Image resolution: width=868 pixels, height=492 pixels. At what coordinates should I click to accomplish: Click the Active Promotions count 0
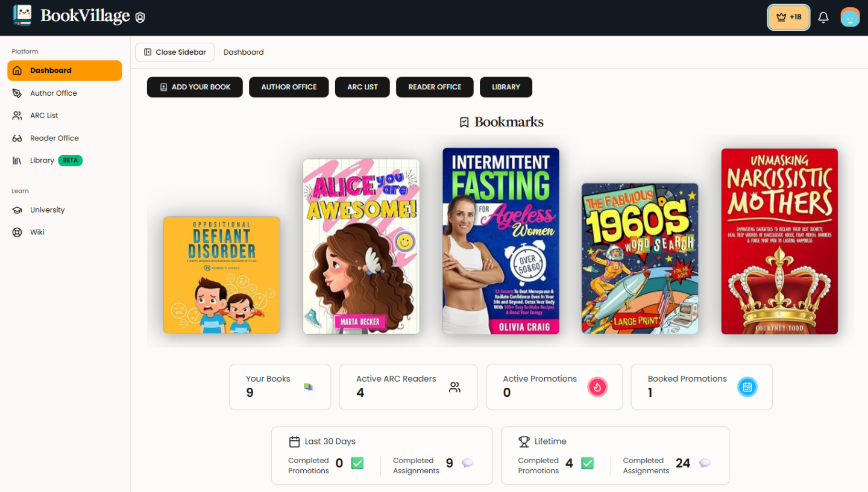[x=507, y=393]
